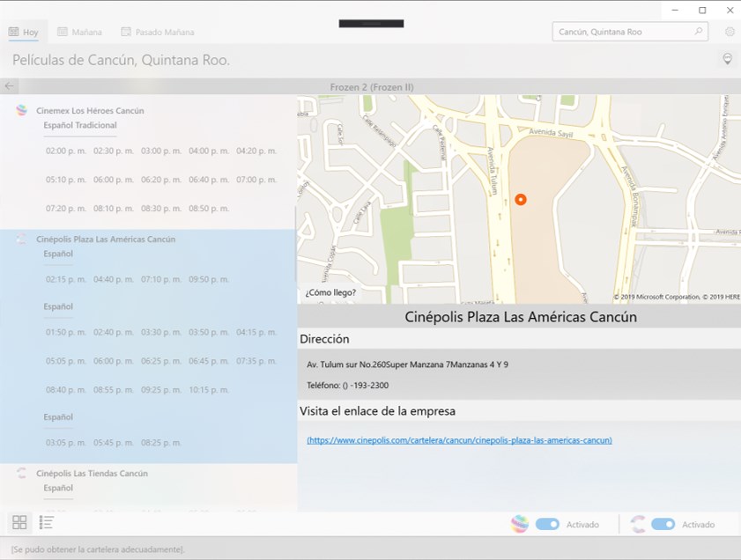Minimize the application window
The height and width of the screenshot is (560, 741).
point(675,10)
